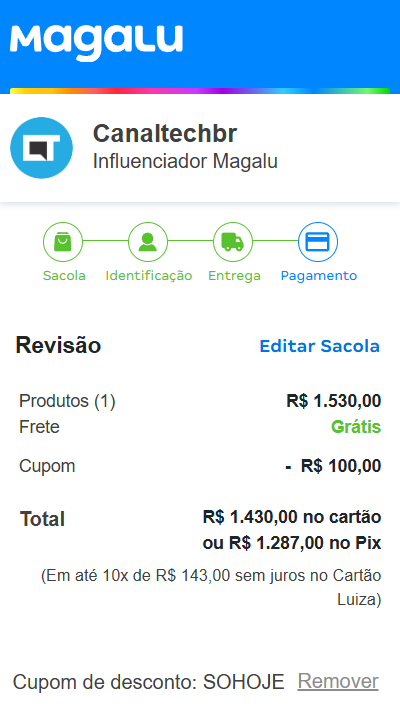This screenshot has width=400, height=708.
Task: Click the Canaltechbr influencer name
Action: [165, 134]
